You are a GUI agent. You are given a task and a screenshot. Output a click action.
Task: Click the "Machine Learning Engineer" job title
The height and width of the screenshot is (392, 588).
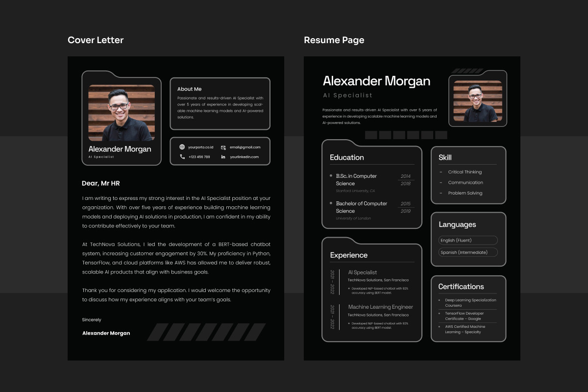click(x=381, y=307)
